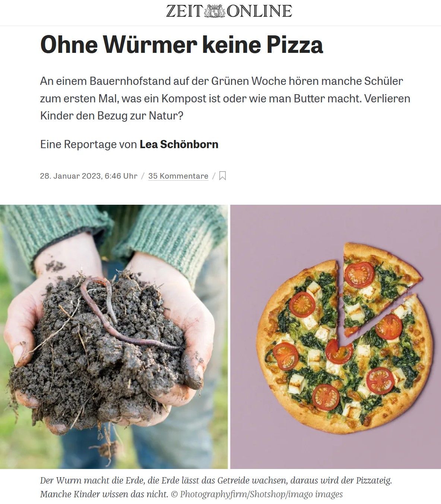Click the caption line Manche Kinder wissen das nicht
Screen dimensions: 441x504
pos(104,494)
